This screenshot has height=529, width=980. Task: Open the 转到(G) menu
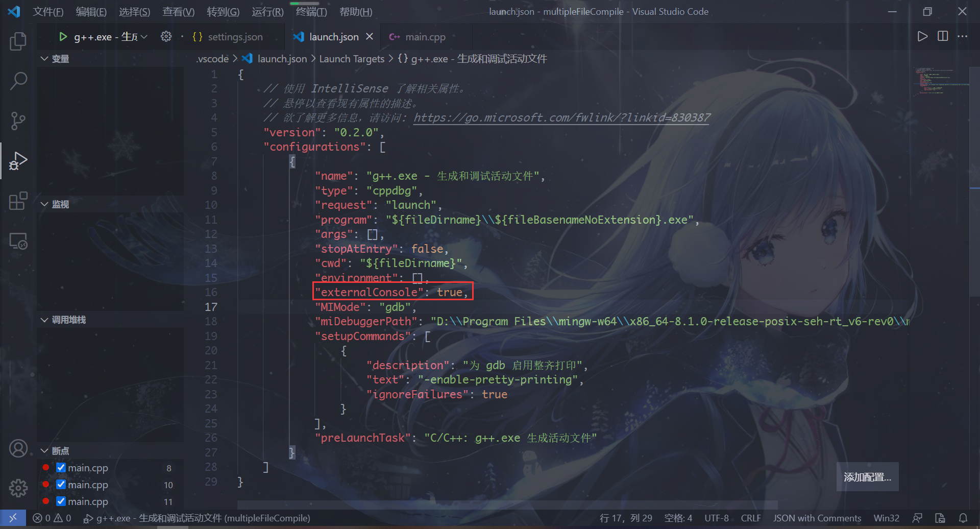(223, 11)
